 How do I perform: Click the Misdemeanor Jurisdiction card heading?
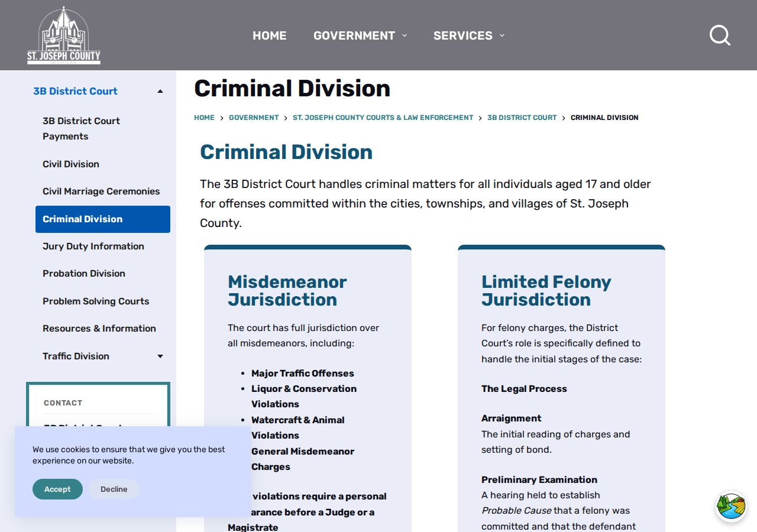287,291
